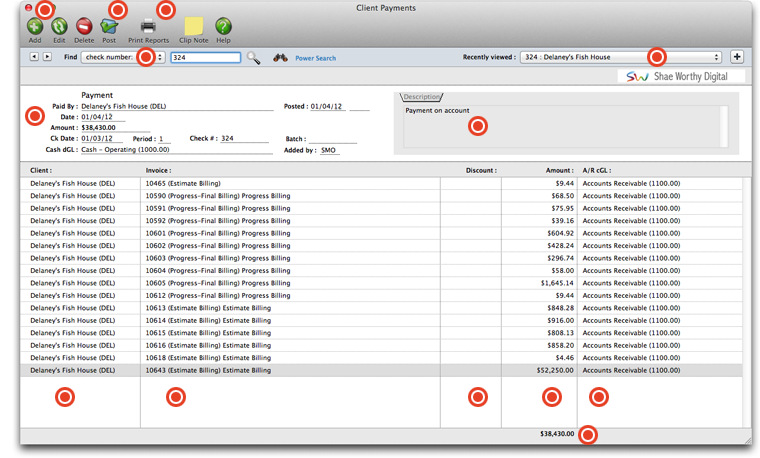The height and width of the screenshot is (458, 760).
Task: Click the check number search field
Action: click(206, 57)
